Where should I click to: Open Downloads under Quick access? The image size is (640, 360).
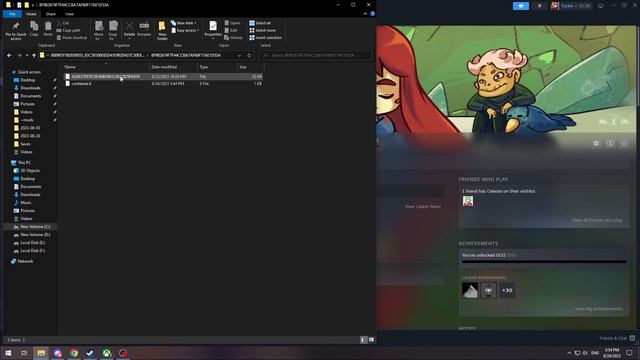coord(30,88)
